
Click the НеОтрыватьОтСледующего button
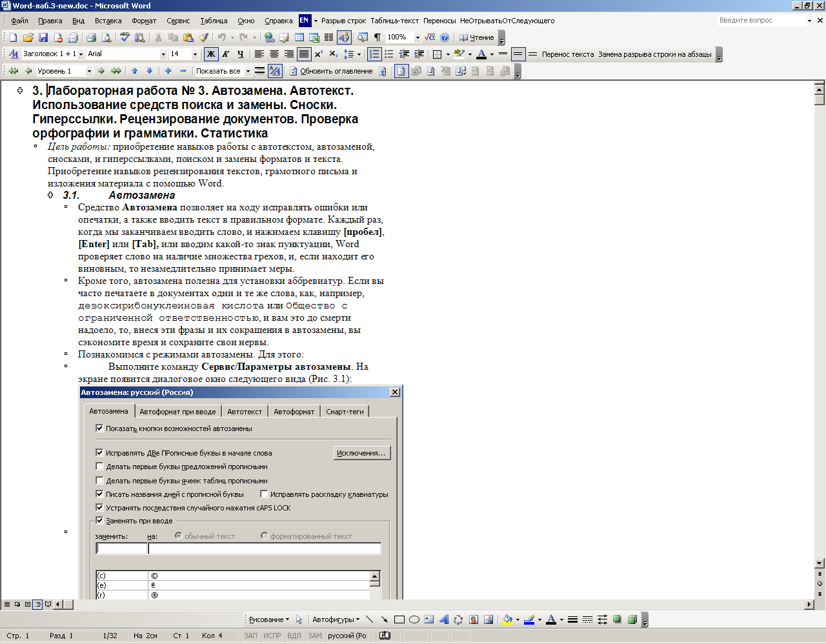pos(507,21)
